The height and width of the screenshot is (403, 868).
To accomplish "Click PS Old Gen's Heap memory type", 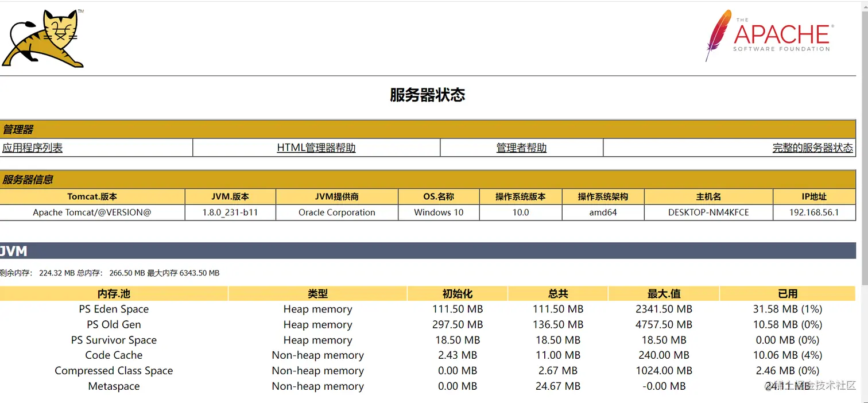I will click(317, 324).
